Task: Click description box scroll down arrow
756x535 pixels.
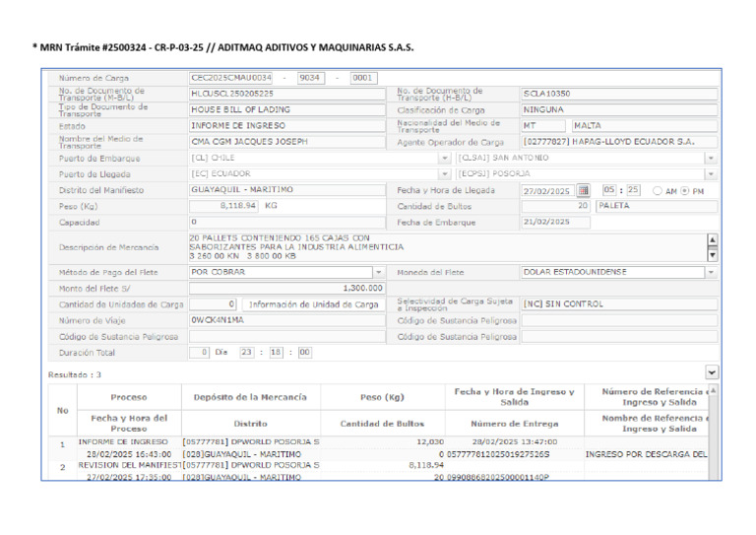Action: 712,255
